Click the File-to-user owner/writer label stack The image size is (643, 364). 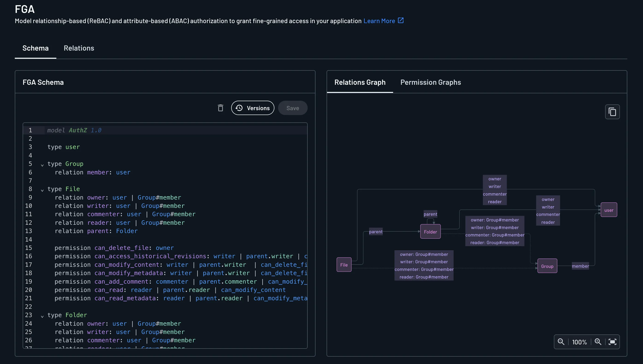coord(494,190)
